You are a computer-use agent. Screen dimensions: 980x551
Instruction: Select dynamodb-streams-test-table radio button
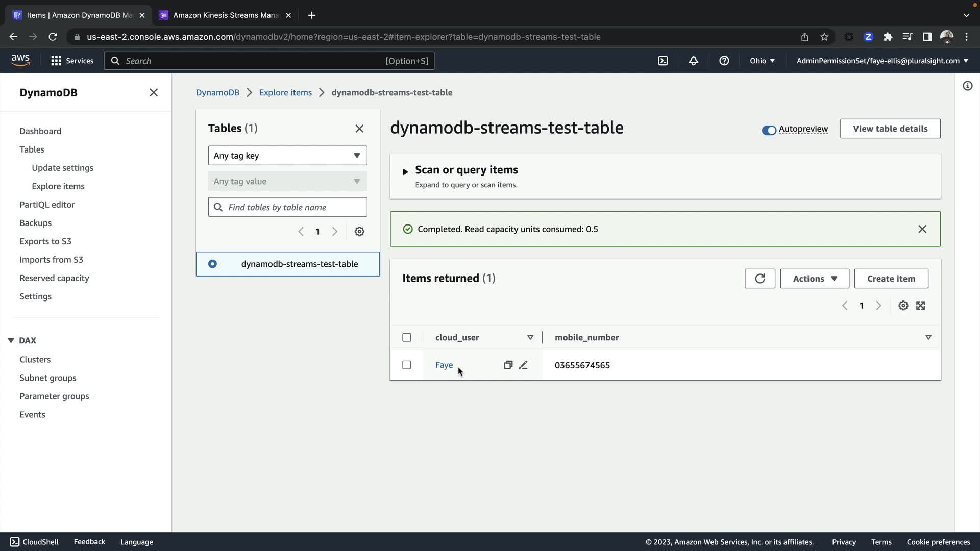pyautogui.click(x=212, y=264)
